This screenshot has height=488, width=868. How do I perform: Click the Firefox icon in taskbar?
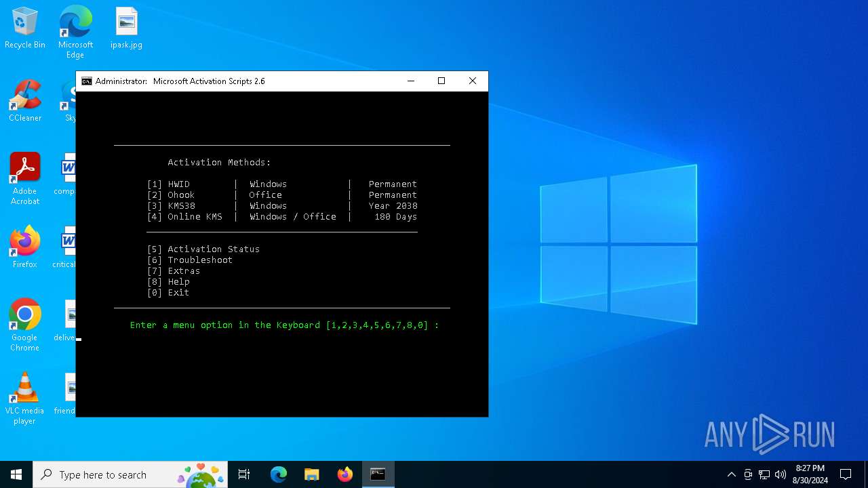pos(345,474)
